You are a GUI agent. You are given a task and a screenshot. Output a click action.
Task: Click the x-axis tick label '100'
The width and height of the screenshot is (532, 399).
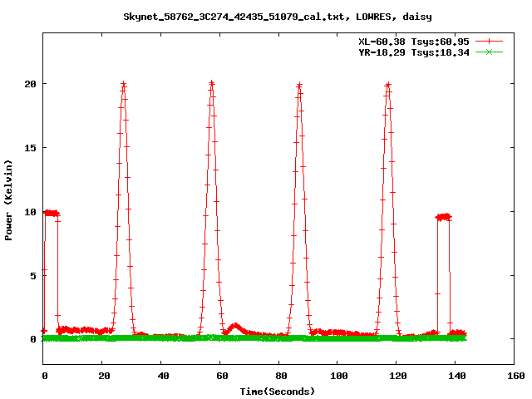[339, 376]
